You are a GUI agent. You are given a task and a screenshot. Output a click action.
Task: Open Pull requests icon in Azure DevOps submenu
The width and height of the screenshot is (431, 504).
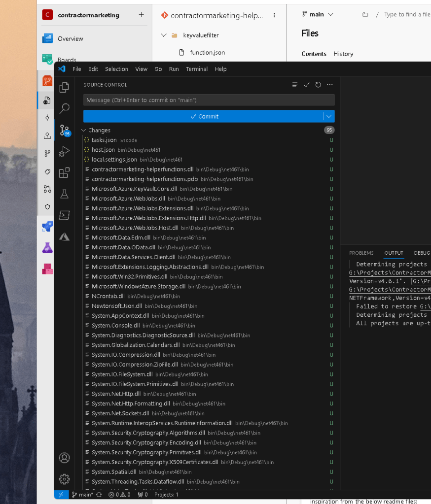pos(47,189)
